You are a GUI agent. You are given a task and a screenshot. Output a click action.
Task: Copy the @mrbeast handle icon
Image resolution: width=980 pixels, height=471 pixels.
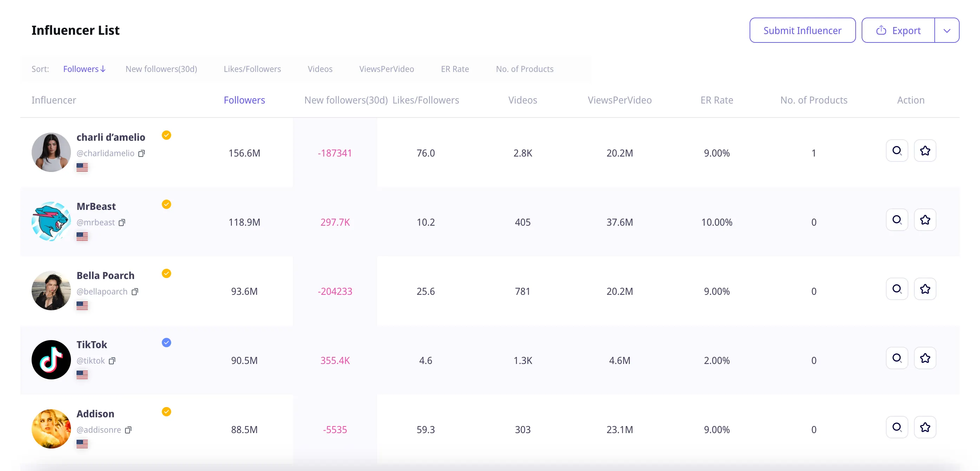pos(122,223)
